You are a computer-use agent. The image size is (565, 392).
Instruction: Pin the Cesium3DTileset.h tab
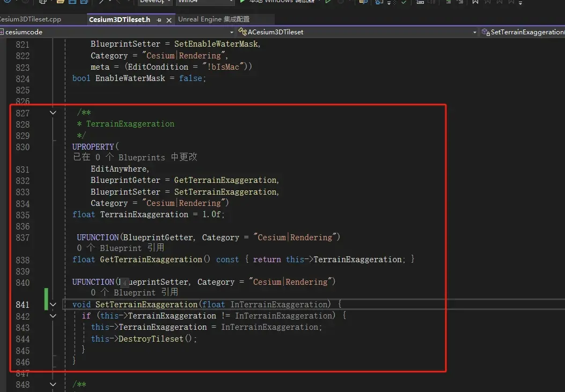click(x=159, y=20)
